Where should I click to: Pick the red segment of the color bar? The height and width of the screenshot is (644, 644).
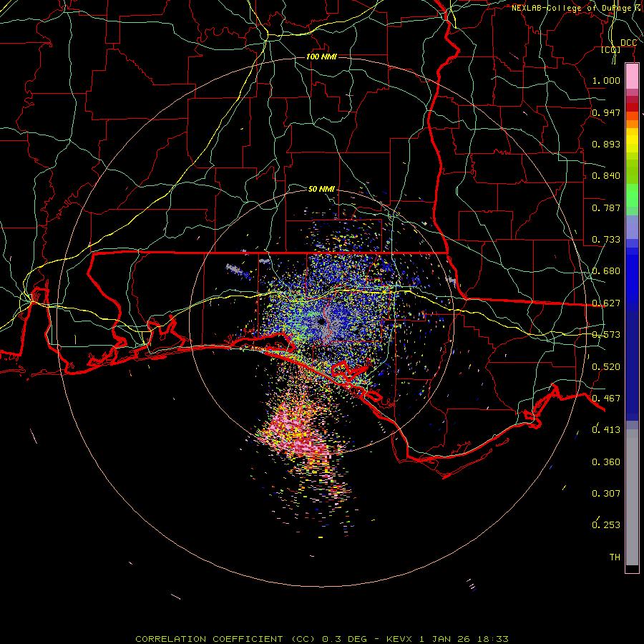(632, 107)
